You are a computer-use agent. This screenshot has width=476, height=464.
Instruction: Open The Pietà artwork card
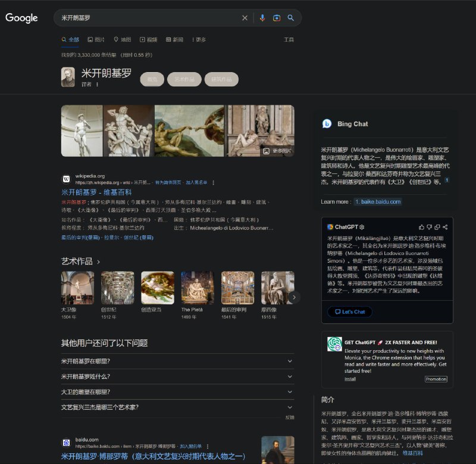(x=198, y=295)
